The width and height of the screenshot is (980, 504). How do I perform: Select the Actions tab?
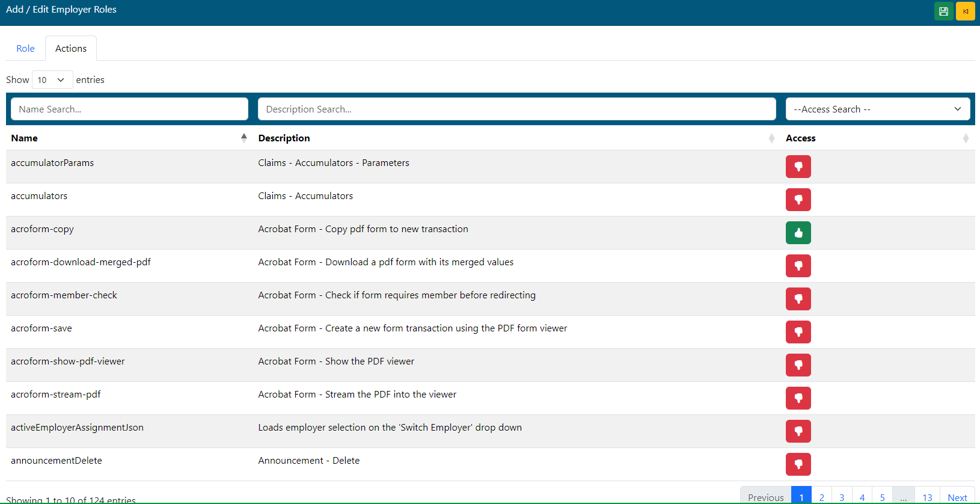(x=71, y=49)
